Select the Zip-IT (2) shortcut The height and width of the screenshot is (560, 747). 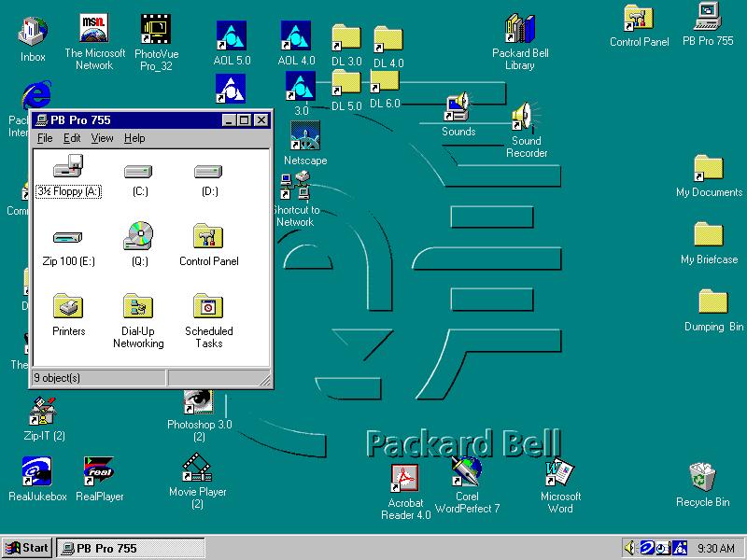point(43,411)
